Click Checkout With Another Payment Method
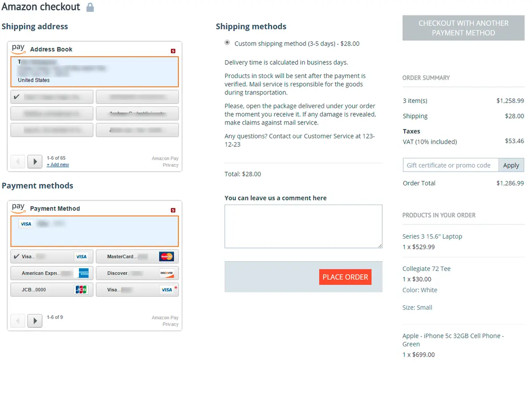 coord(463,28)
